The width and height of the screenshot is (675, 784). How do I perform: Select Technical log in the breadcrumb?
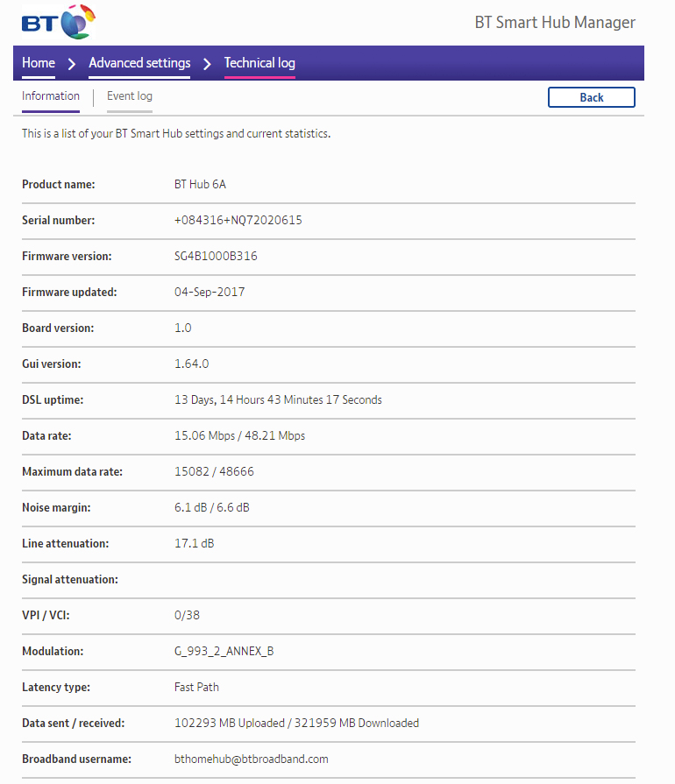259,63
